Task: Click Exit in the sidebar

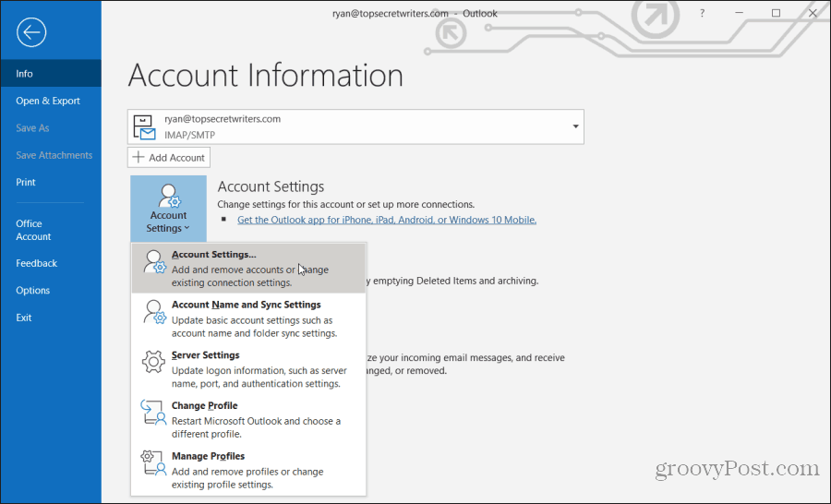Action: (51, 318)
